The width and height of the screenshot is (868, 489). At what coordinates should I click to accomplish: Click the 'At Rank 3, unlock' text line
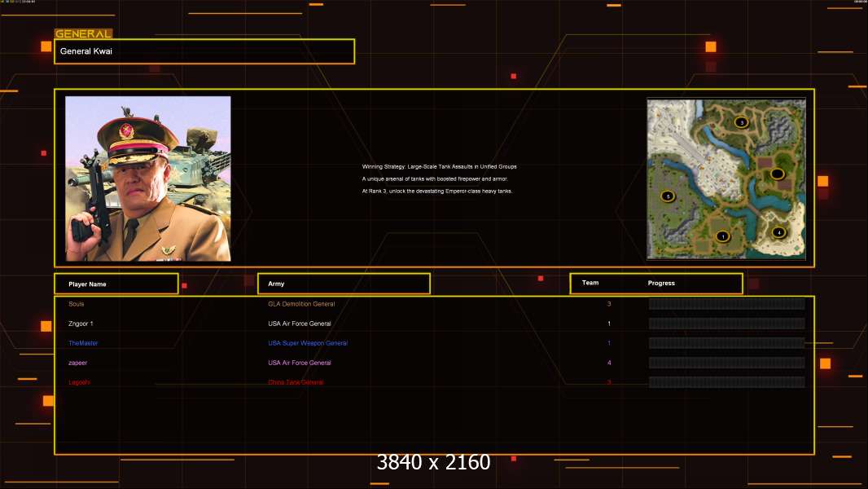pos(436,191)
